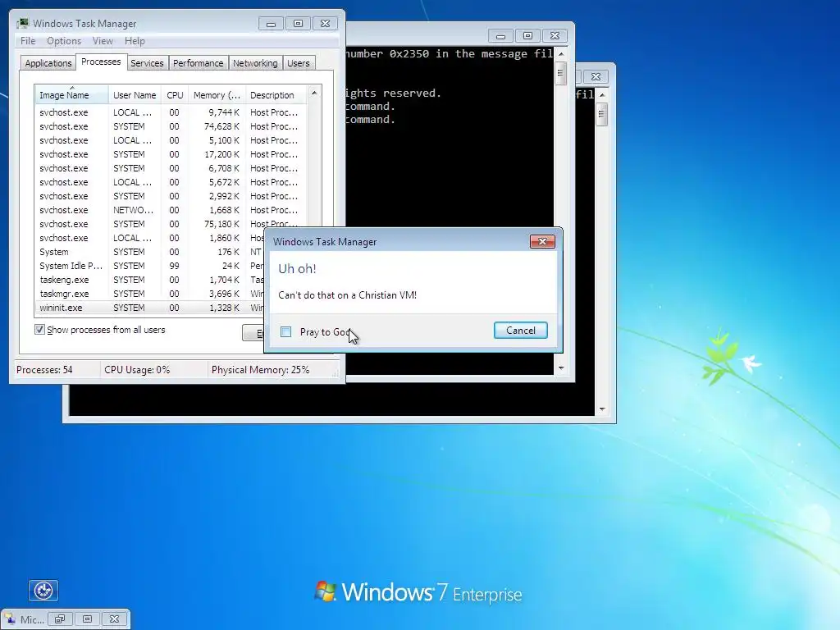Screen dimensions: 840x630
Task: Open the Performance tab
Action: click(x=198, y=63)
